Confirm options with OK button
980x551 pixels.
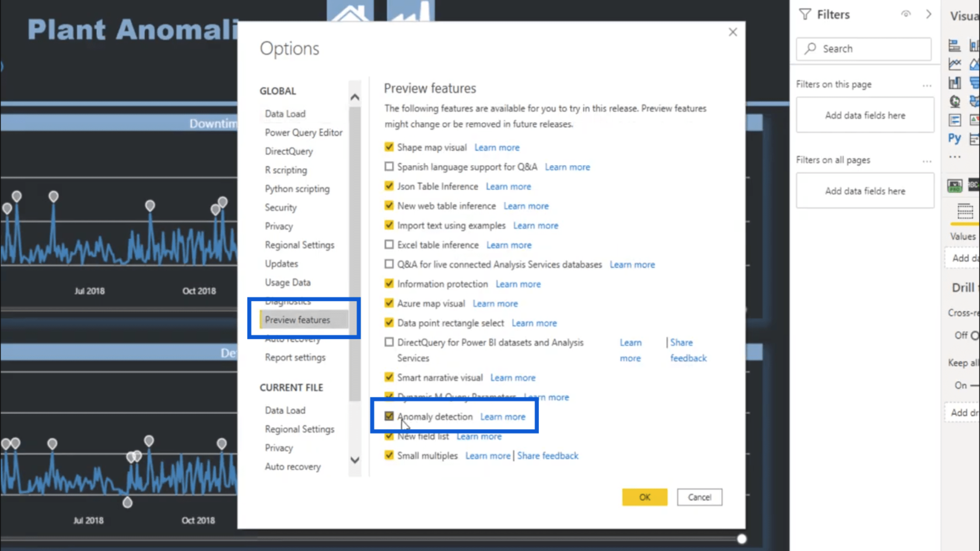tap(645, 497)
